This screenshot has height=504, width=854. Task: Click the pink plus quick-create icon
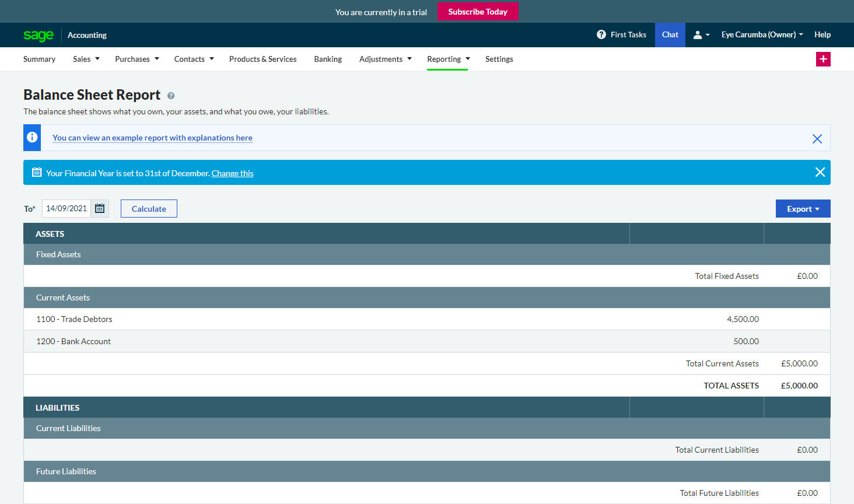tap(823, 59)
